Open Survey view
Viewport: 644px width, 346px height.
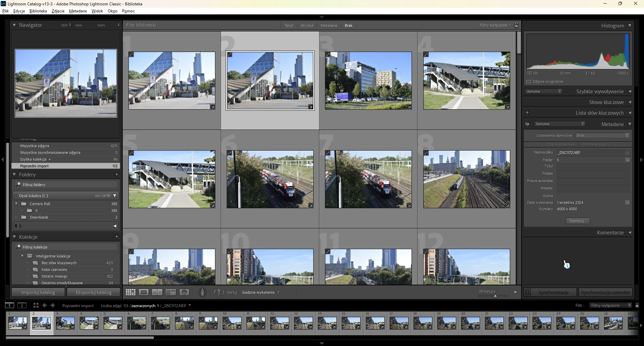170,292
